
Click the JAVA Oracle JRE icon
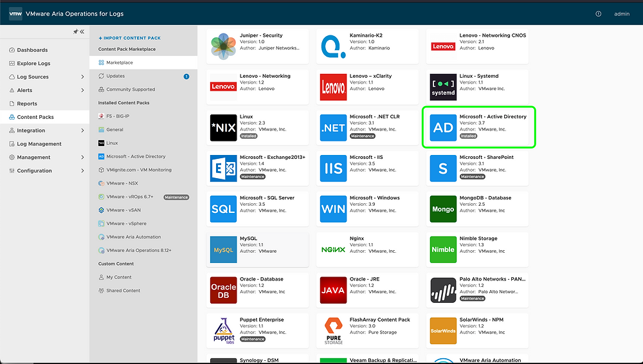point(333,290)
